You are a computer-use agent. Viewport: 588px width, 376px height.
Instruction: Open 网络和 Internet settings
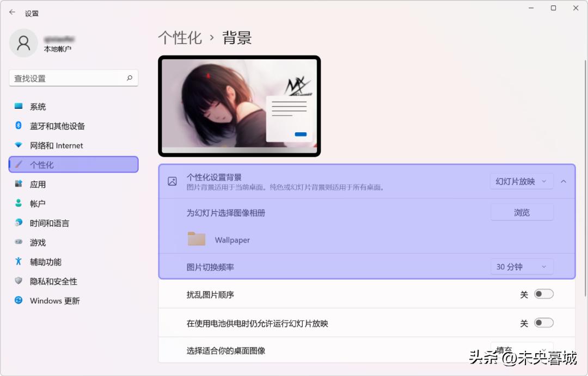52,145
